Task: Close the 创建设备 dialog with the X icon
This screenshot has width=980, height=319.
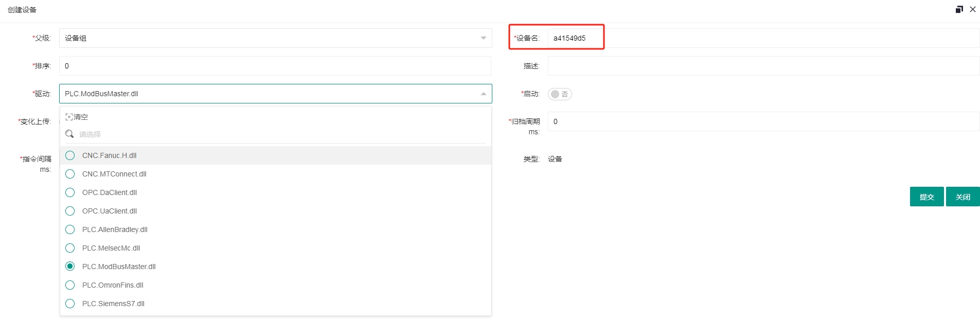Action: point(973,9)
